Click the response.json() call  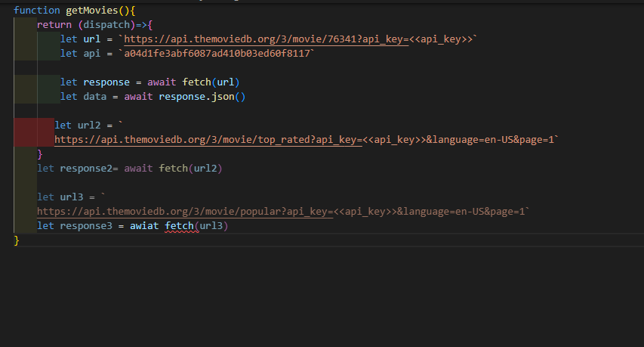point(202,97)
